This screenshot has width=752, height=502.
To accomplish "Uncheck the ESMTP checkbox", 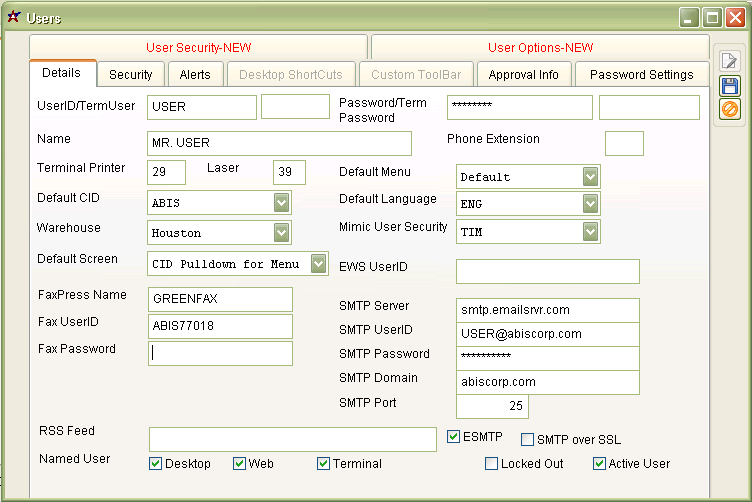I will pyautogui.click(x=454, y=437).
